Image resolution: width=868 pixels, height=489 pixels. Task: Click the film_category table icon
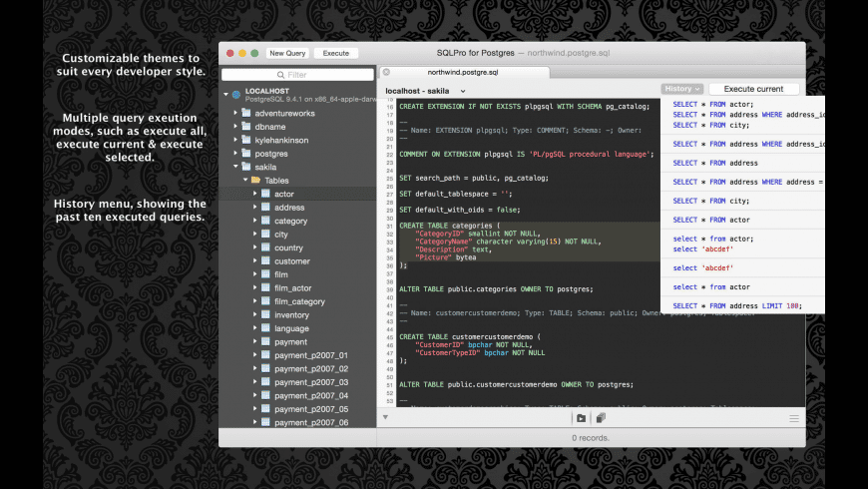[265, 300]
